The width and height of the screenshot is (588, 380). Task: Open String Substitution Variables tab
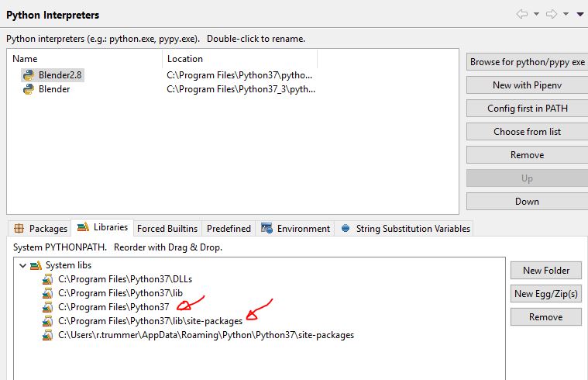tap(404, 228)
